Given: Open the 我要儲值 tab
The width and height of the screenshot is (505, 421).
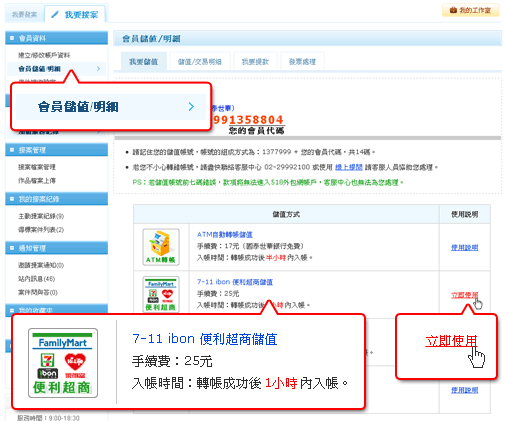Looking at the screenshot, I should 143,62.
